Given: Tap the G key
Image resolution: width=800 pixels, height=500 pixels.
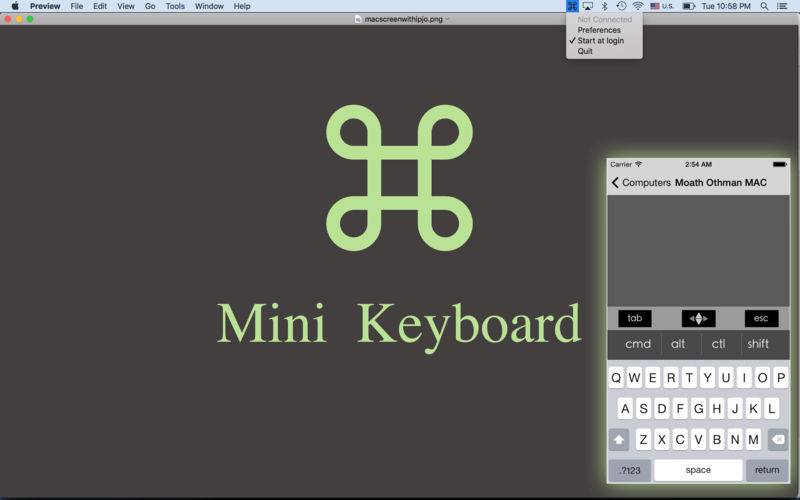Looking at the screenshot, I should click(x=698, y=409).
